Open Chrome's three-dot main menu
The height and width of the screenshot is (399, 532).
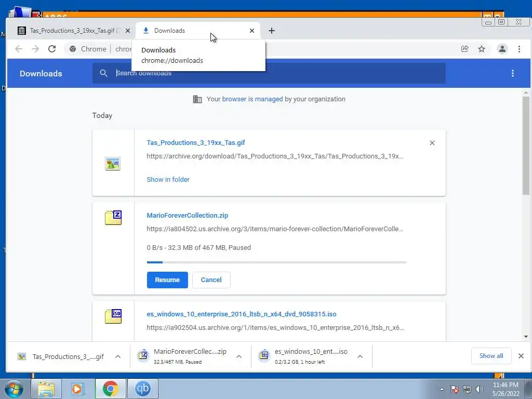tap(519, 49)
